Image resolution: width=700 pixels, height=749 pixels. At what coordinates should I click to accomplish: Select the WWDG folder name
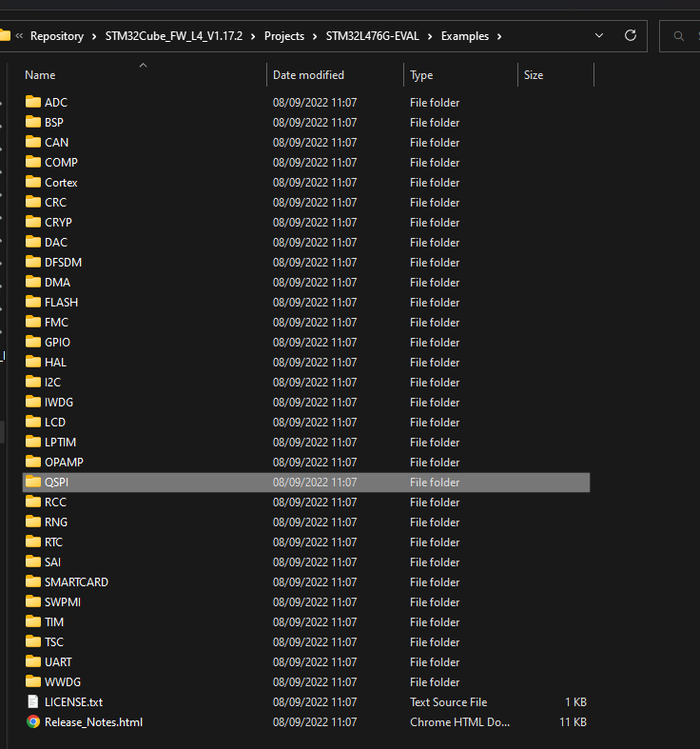tap(63, 682)
